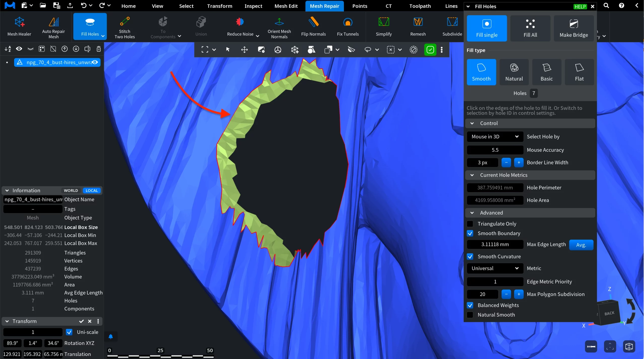This screenshot has width=644, height=359.
Task: Toggle visibility of npg_70_4_bust-hires object
Action: 95,62
